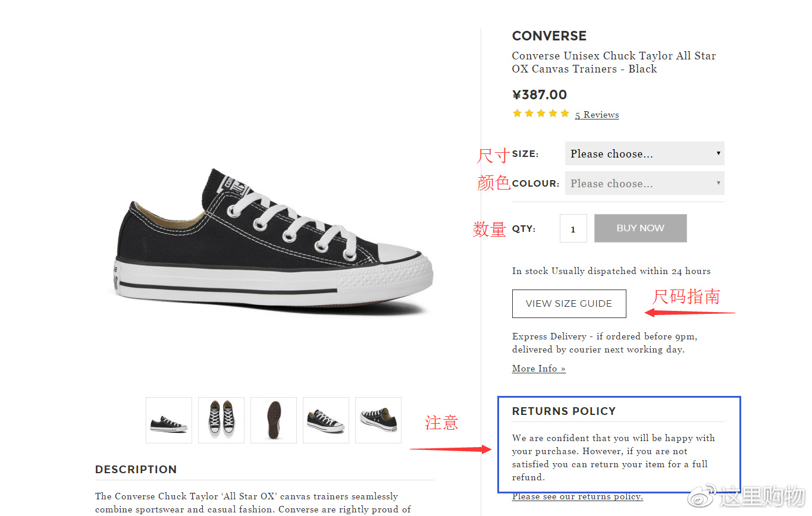Select the shoe sole thumbnail
Viewport: 812px width, 516px height.
click(274, 420)
